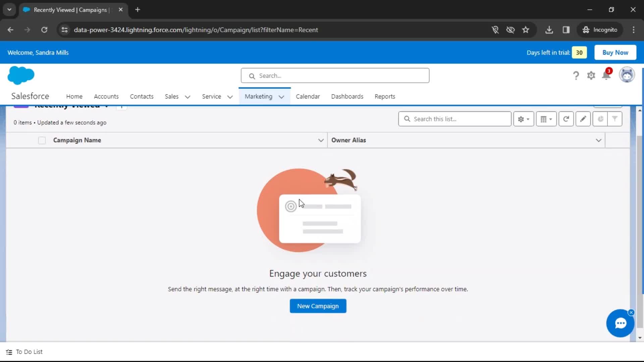
Task: Open the Chrome three-dot menu
Action: point(634,30)
